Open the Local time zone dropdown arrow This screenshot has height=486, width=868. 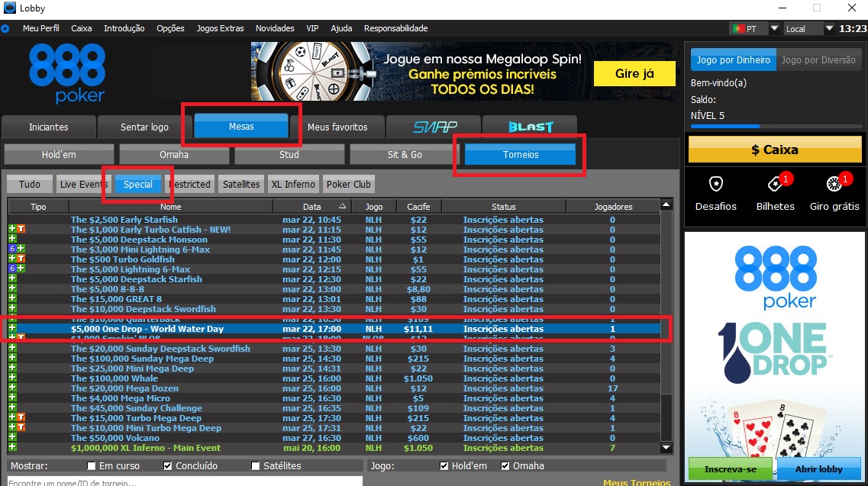829,29
